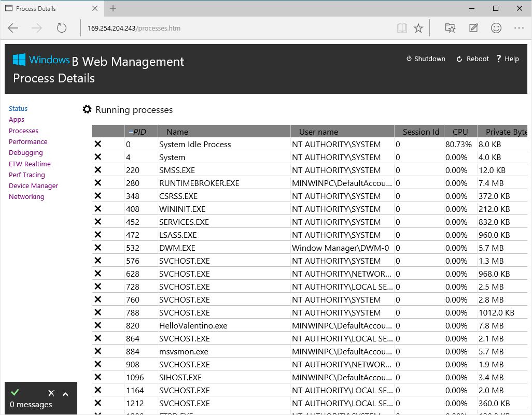Terminate the msvsmon.exe process with X
532x415 pixels.
tap(97, 351)
